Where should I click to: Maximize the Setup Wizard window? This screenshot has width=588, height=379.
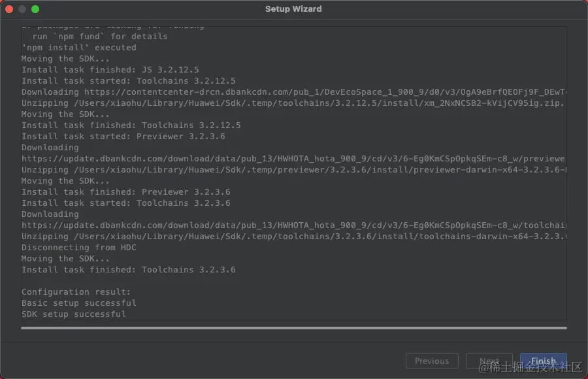click(35, 9)
